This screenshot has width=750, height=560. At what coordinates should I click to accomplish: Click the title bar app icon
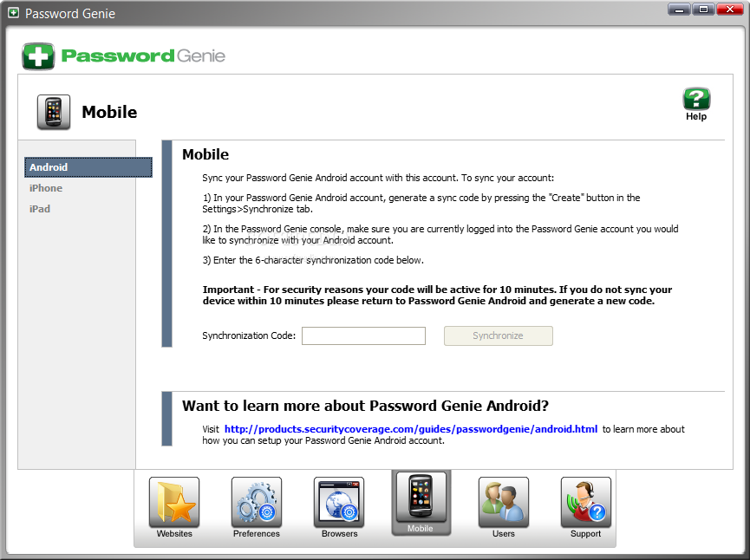[13, 13]
